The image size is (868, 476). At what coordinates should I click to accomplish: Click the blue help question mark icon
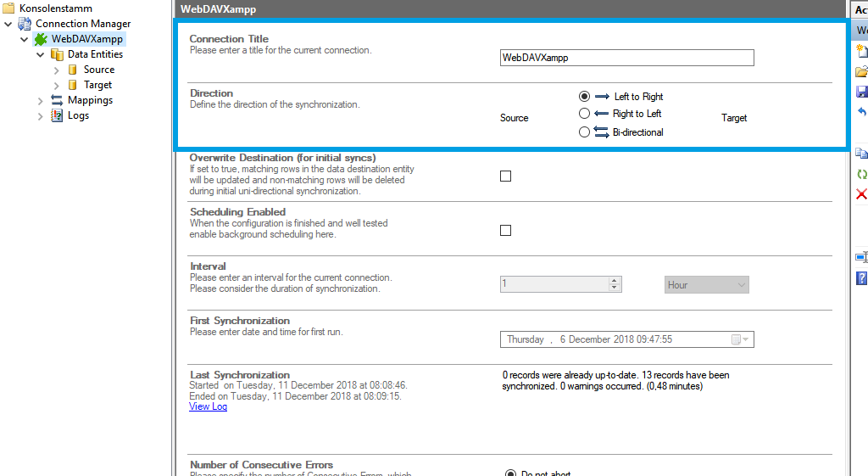862,278
